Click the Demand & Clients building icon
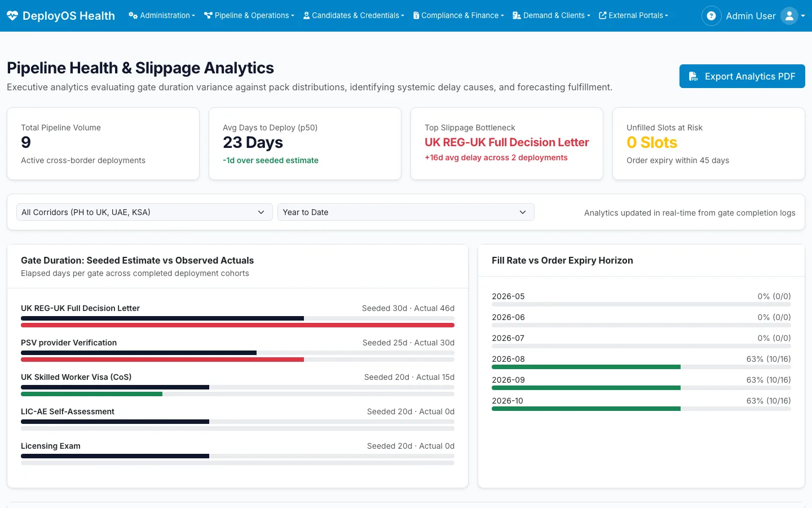812x508 pixels. click(x=517, y=16)
